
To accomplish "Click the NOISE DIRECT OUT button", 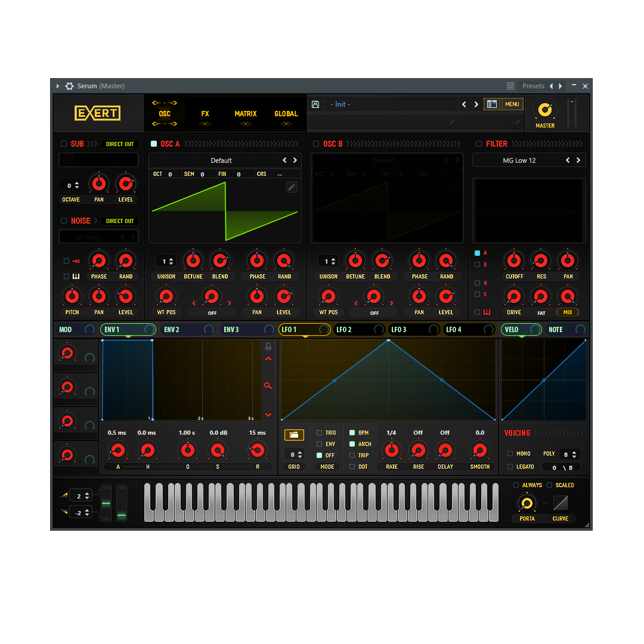I will [120, 221].
